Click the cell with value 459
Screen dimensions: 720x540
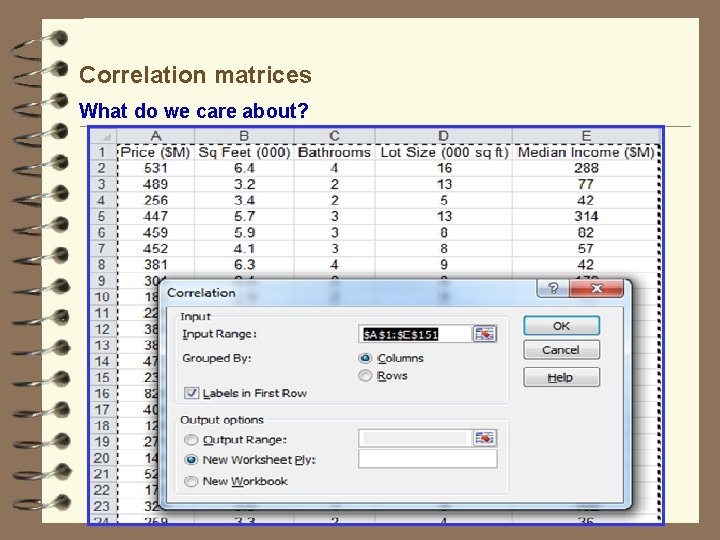[x=156, y=232]
